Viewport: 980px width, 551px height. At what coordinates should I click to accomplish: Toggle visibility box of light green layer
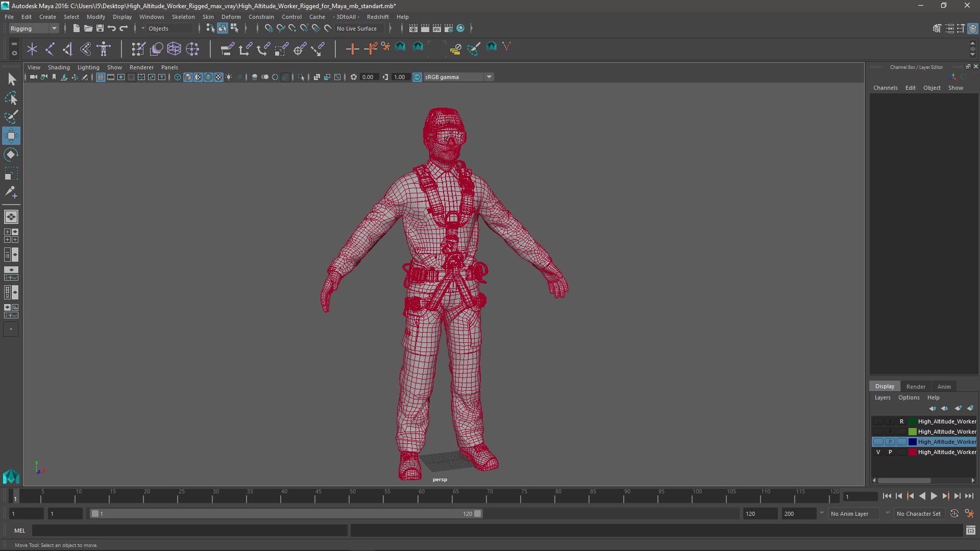(x=878, y=432)
